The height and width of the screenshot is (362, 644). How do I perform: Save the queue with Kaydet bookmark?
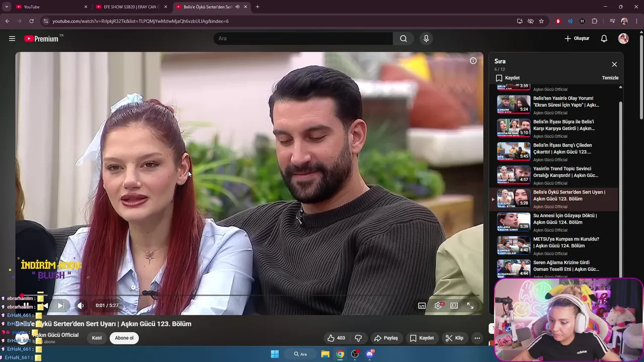coord(508,78)
